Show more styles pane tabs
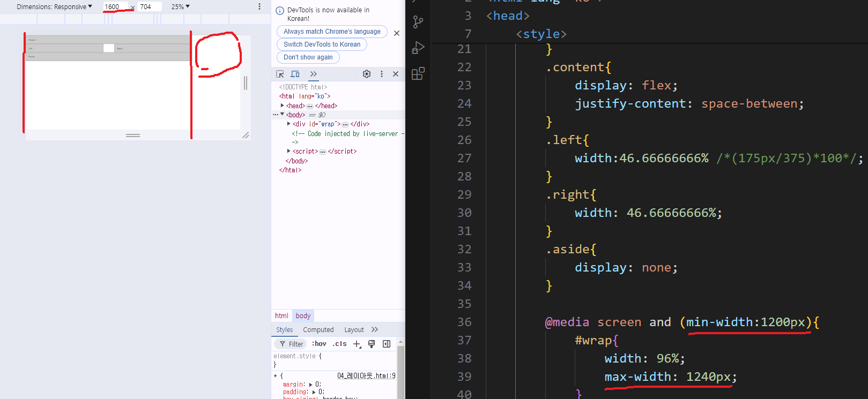The width and height of the screenshot is (868, 399). [375, 330]
